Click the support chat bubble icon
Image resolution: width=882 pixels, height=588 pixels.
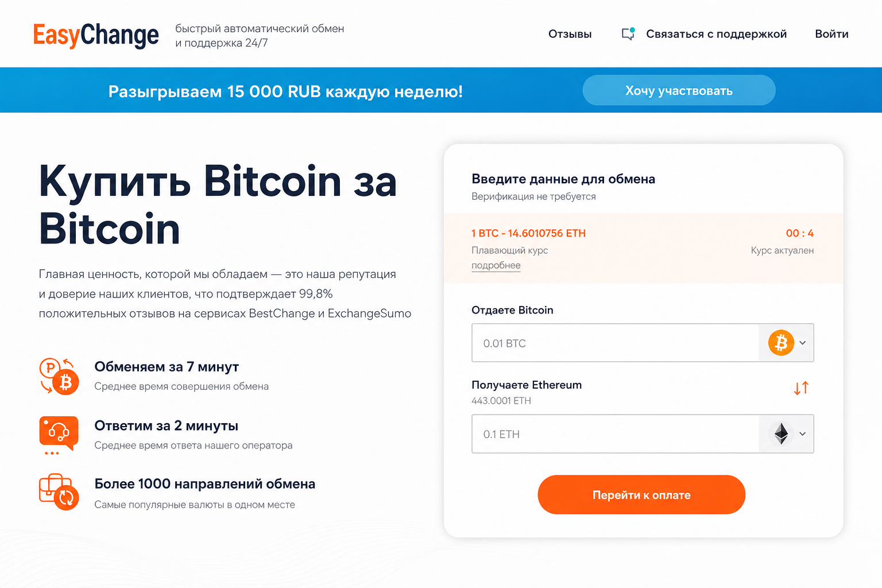pyautogui.click(x=628, y=34)
